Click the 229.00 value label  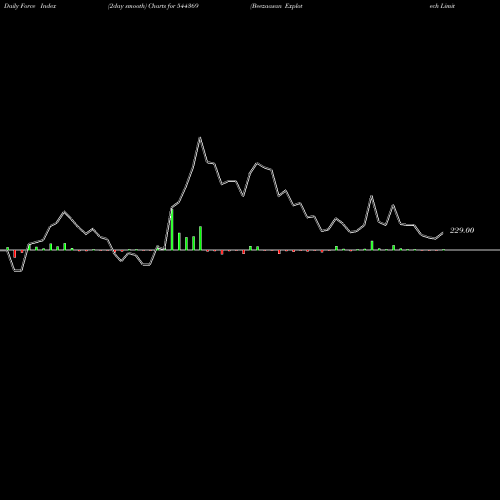[x=462, y=230]
